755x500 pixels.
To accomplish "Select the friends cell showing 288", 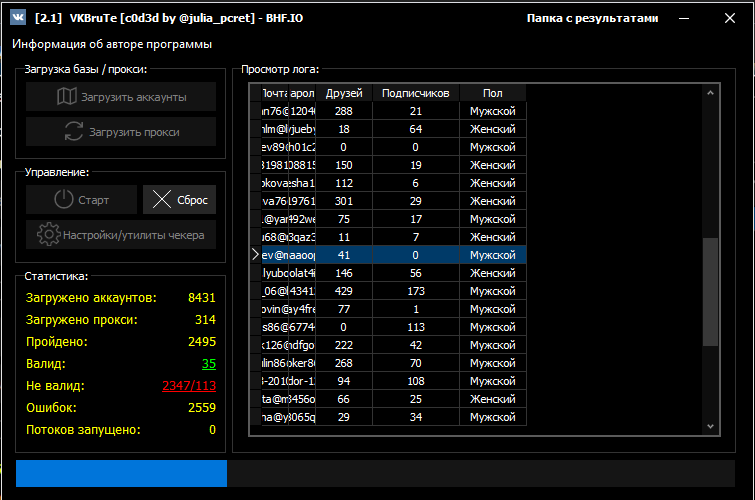I will coord(344,111).
